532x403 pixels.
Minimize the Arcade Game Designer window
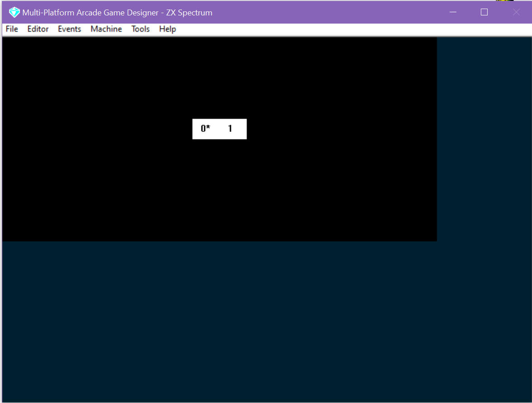(x=453, y=12)
